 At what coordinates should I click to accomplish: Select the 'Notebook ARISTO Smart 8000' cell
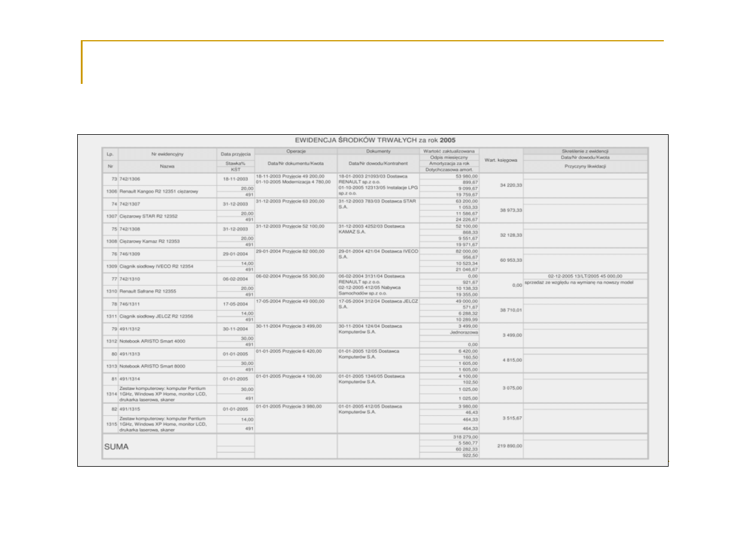[x=152, y=366]
